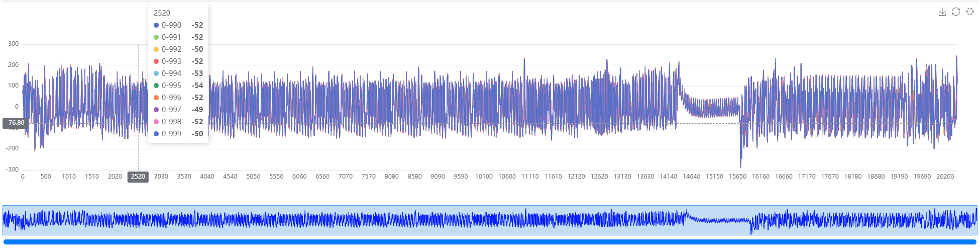Click the pink dot beside 0-998

point(156,122)
